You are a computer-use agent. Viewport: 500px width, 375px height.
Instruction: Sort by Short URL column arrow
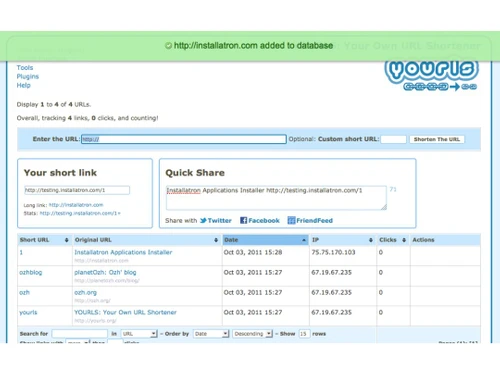point(66,240)
